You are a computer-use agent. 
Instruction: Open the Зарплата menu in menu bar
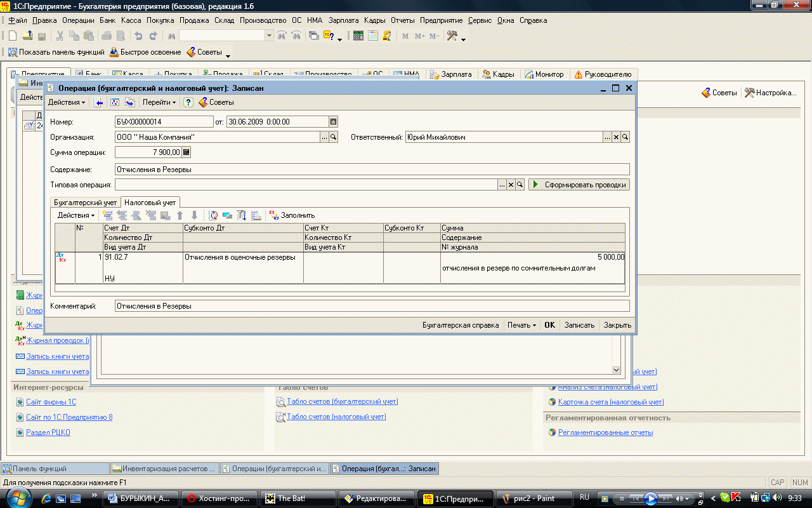[x=343, y=20]
